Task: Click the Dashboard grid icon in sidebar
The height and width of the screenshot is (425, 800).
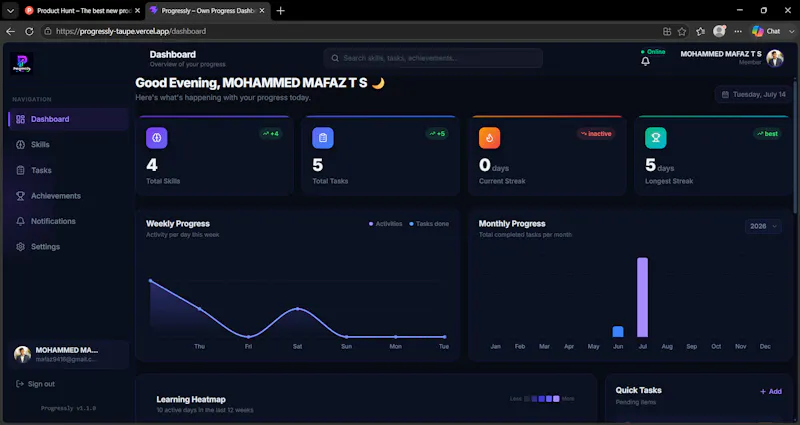Action: click(20, 119)
